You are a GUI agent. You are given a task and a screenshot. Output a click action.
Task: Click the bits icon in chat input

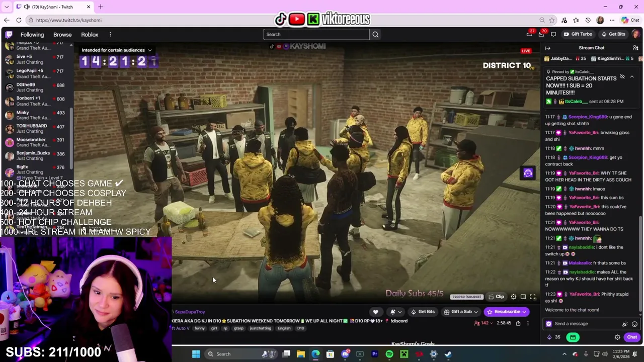625,324
